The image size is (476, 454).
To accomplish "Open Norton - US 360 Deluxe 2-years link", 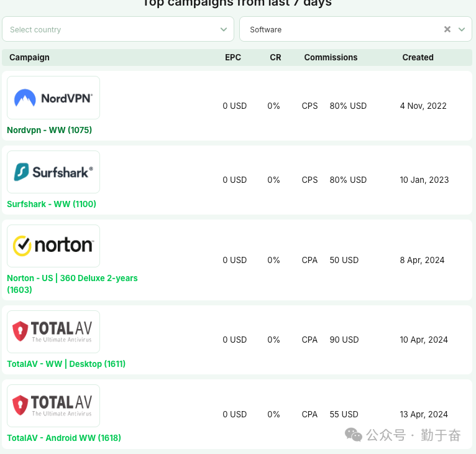I will point(72,284).
